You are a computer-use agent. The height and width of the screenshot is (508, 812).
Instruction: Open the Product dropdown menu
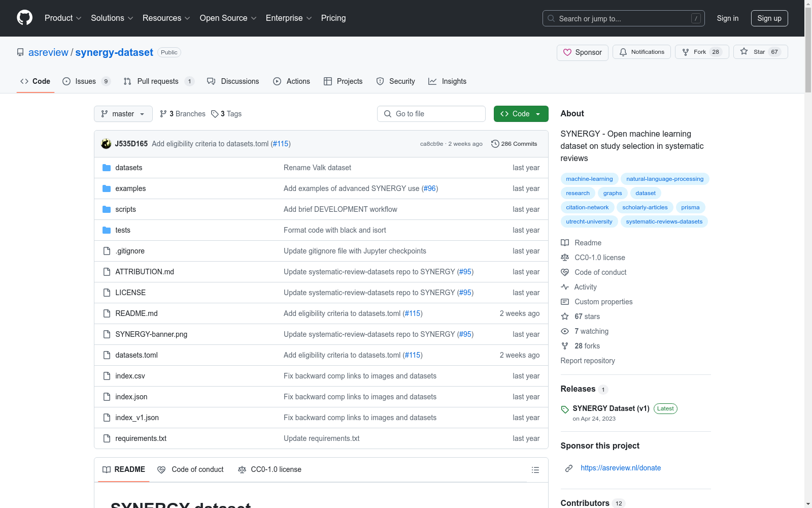pyautogui.click(x=63, y=18)
